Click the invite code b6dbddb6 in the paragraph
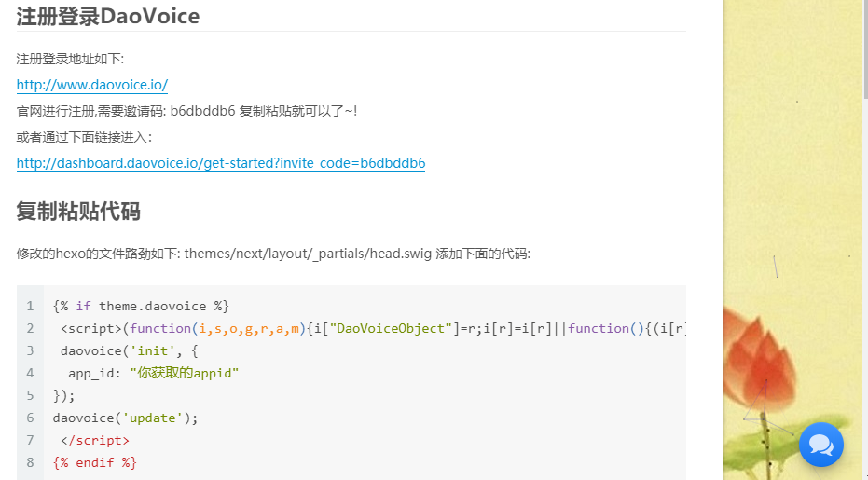The height and width of the screenshot is (480, 868). (202, 111)
